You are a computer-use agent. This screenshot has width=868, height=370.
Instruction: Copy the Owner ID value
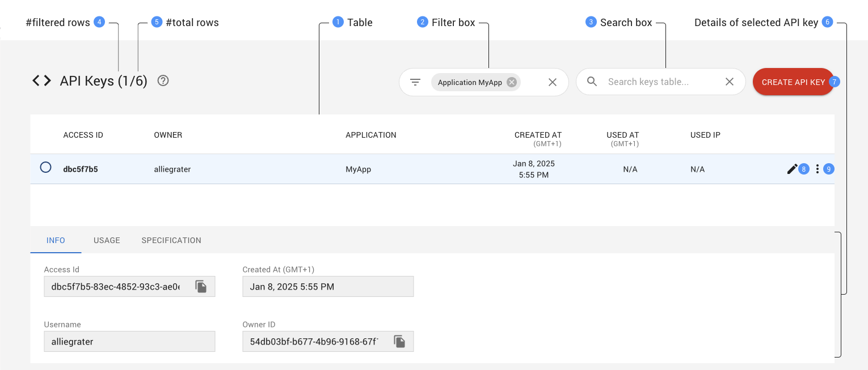399,341
